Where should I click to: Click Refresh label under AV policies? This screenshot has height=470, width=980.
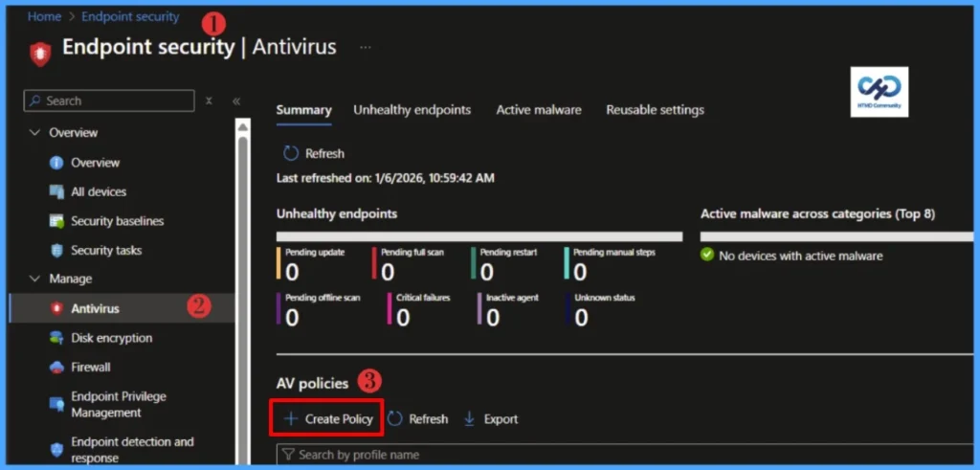(428, 419)
